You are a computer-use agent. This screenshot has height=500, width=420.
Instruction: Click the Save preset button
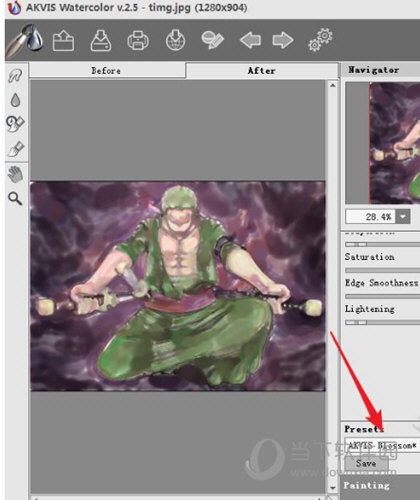coord(366,463)
